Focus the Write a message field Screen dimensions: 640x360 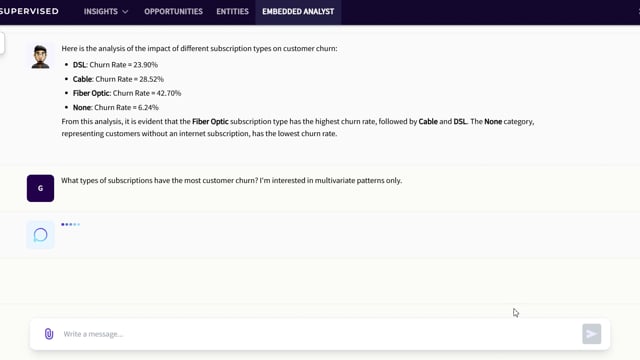pos(320,334)
